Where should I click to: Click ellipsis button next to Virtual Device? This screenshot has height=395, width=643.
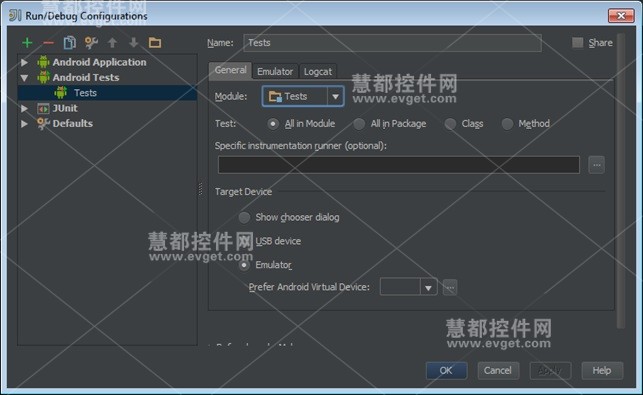[x=450, y=287]
